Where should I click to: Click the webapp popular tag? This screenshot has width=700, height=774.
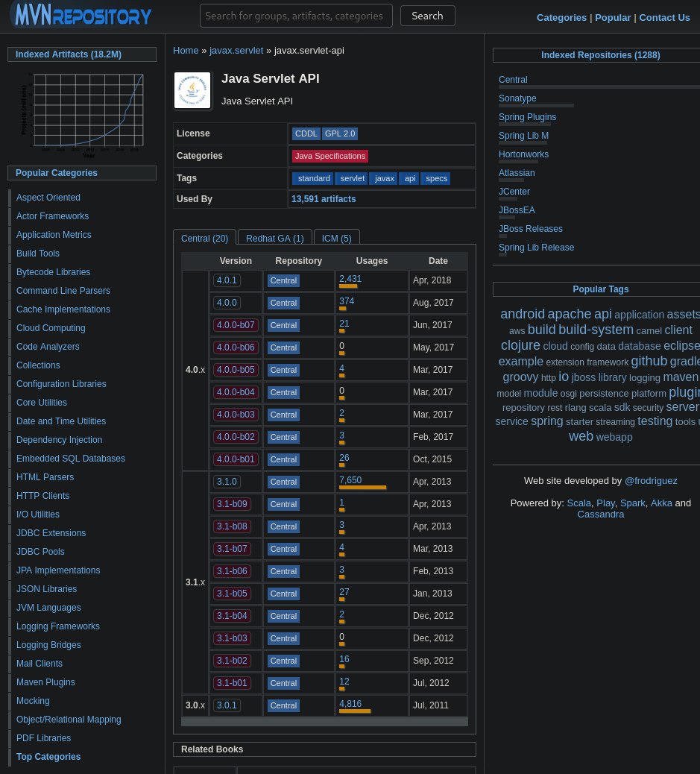(614, 438)
